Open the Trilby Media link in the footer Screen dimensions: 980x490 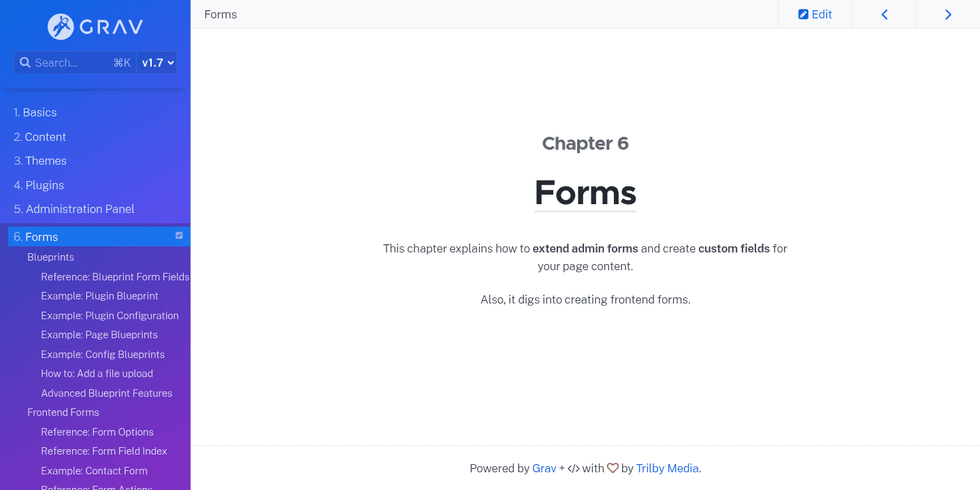pos(667,468)
